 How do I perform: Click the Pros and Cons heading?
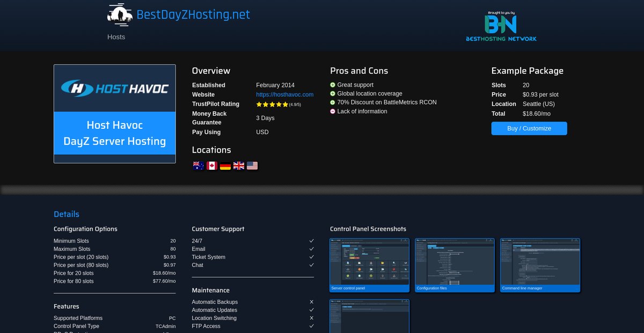coord(359,71)
